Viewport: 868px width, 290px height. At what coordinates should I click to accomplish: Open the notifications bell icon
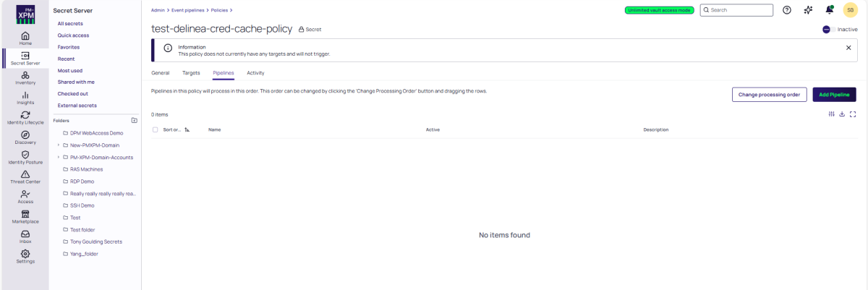point(829,10)
